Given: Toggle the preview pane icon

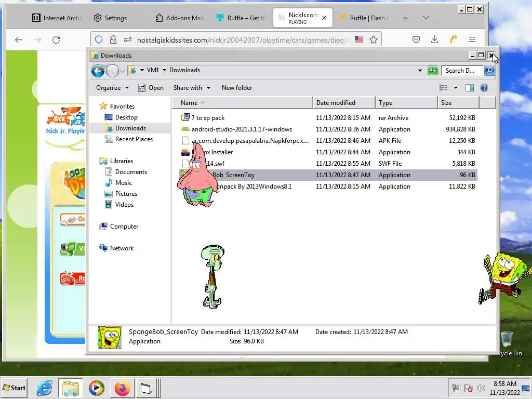Looking at the screenshot, I should (x=470, y=88).
